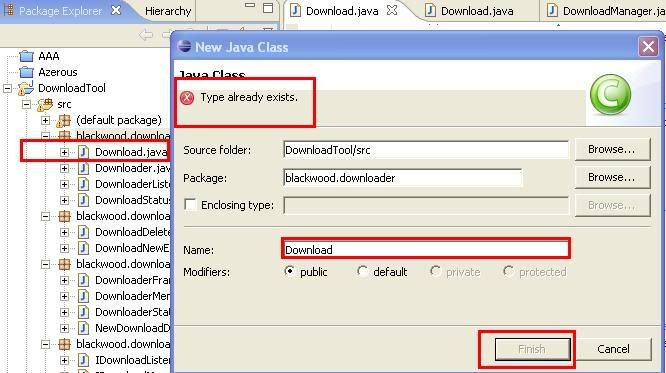
Task: Click the Enclosing type text field
Action: click(426, 205)
